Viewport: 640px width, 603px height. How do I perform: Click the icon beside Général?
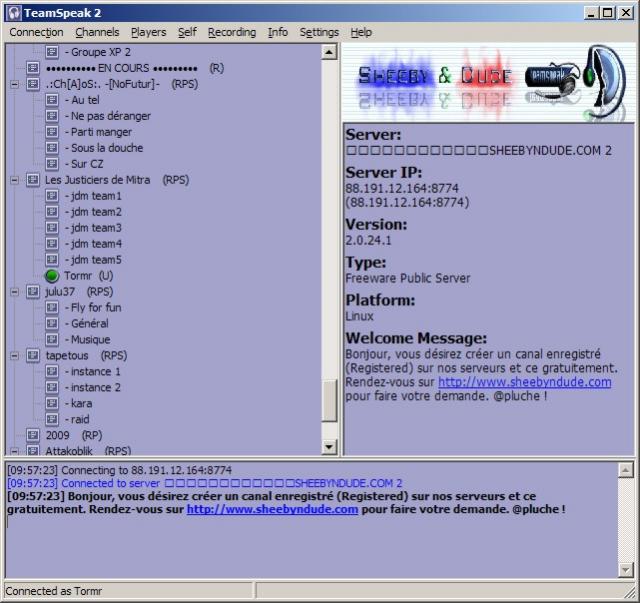pos(52,323)
